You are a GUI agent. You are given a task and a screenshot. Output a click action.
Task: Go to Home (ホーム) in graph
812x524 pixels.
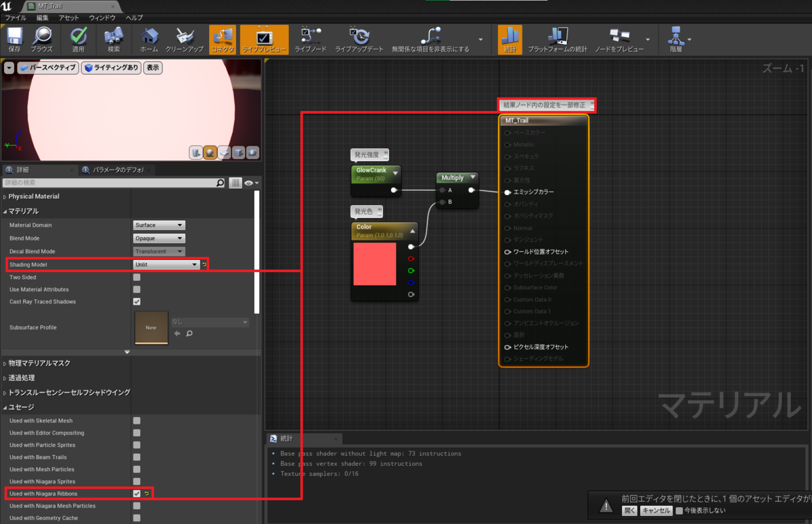149,39
